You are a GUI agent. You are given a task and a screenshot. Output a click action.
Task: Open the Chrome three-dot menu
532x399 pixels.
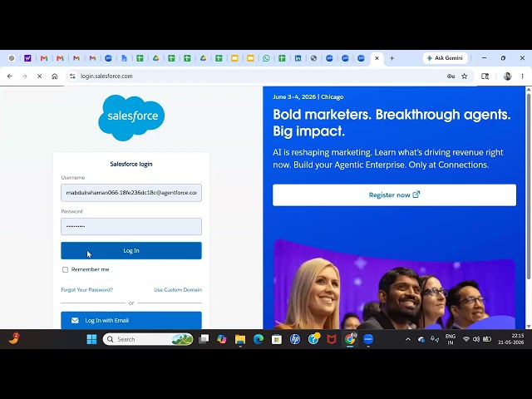523,76
